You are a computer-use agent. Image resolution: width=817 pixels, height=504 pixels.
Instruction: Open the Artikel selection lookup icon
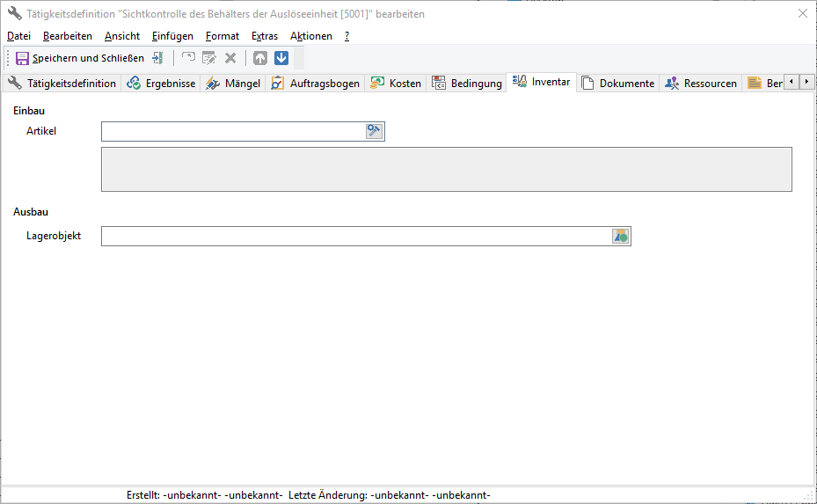375,131
